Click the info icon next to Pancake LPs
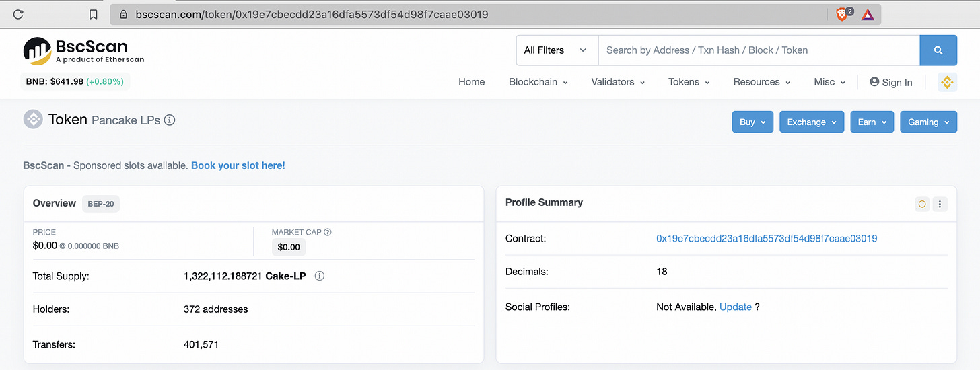 pyautogui.click(x=170, y=120)
